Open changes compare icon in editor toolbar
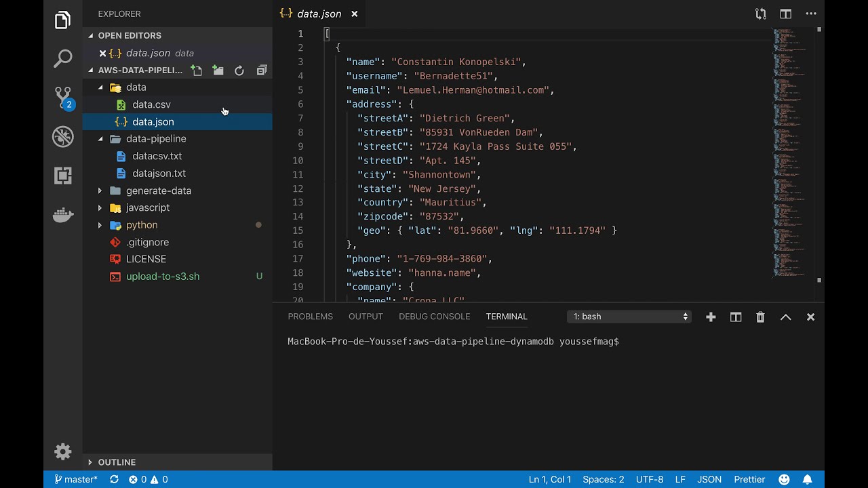The width and height of the screenshot is (868, 488). click(761, 14)
